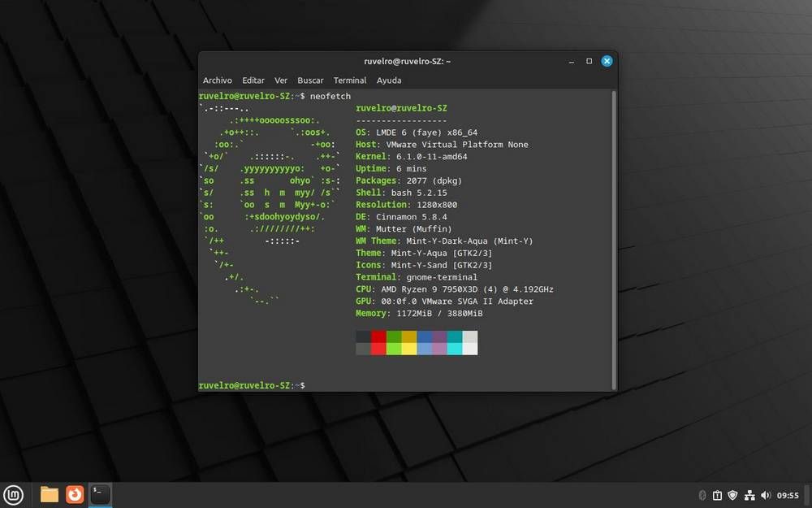Screen dimensions: 812x508
Task: Maximize the terminal window
Action: point(589,60)
